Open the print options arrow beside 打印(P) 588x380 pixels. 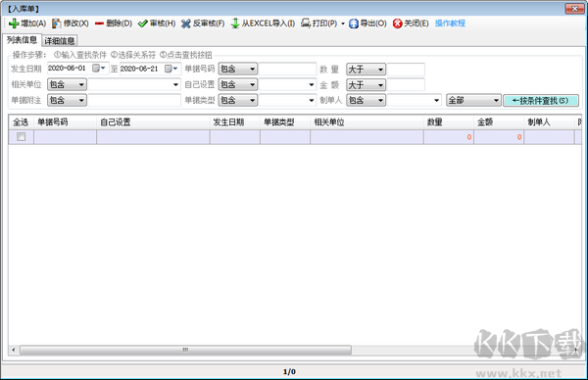[343, 24]
